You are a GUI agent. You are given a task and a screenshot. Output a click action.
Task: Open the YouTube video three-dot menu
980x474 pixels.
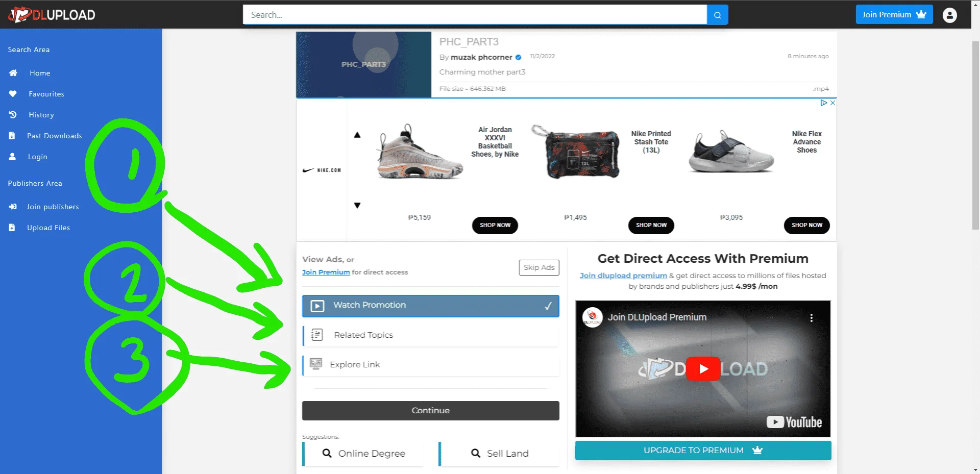[811, 317]
